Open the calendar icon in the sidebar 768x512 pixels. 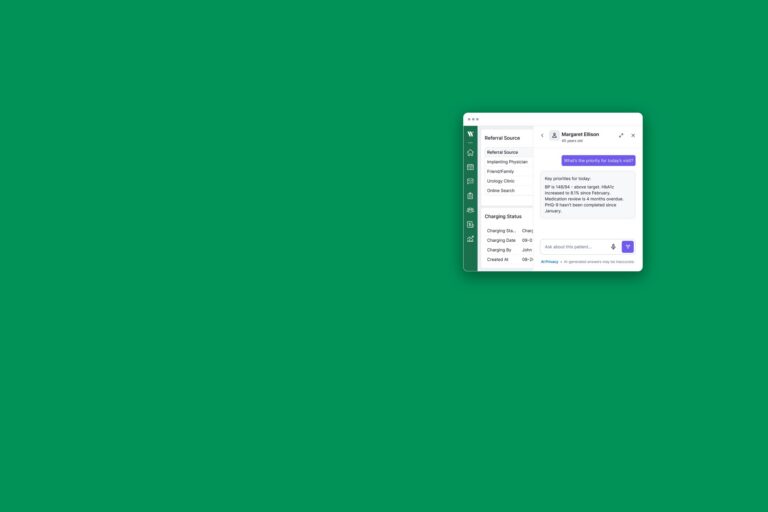point(470,167)
